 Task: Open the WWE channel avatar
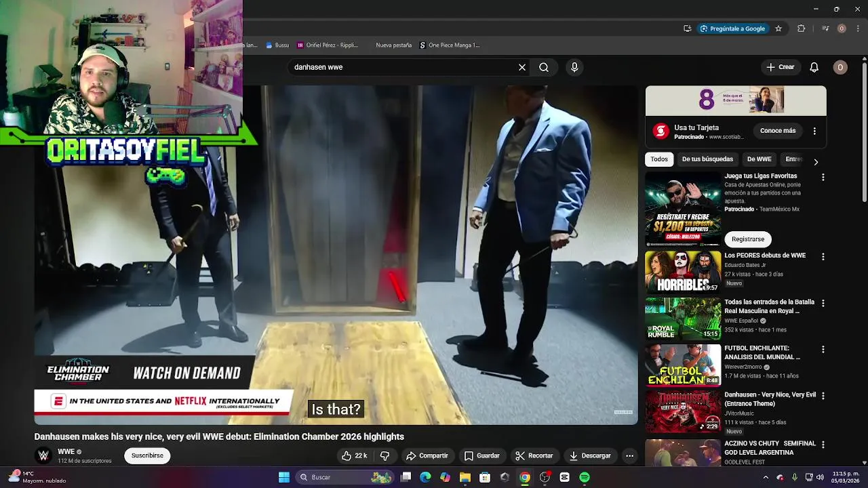(43, 455)
